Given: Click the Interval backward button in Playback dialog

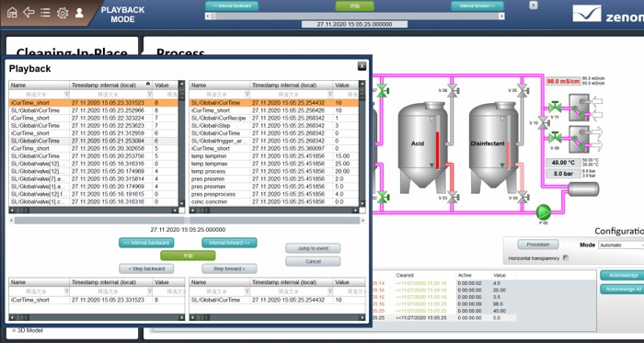Looking at the screenshot, I should [146, 243].
